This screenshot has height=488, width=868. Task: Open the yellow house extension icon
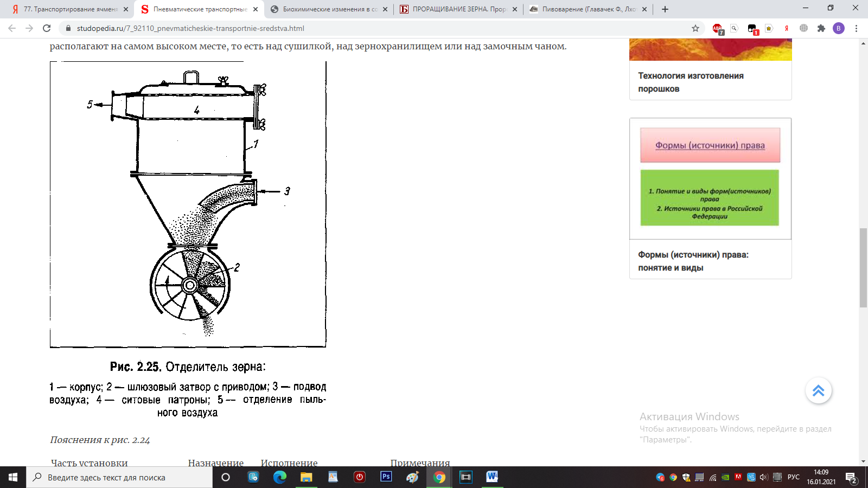click(x=769, y=28)
